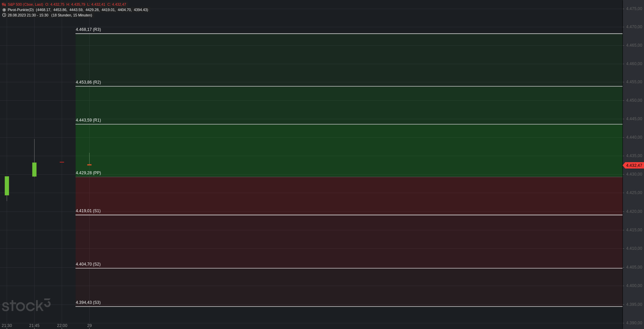Click the 21:45 time axis label
Viewport: 644px width, 329px height.
tap(34, 326)
